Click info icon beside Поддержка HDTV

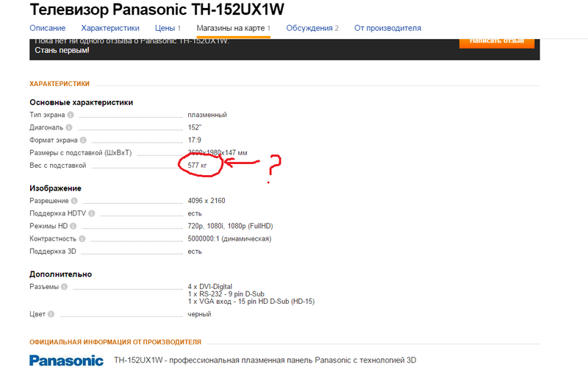click(91, 213)
